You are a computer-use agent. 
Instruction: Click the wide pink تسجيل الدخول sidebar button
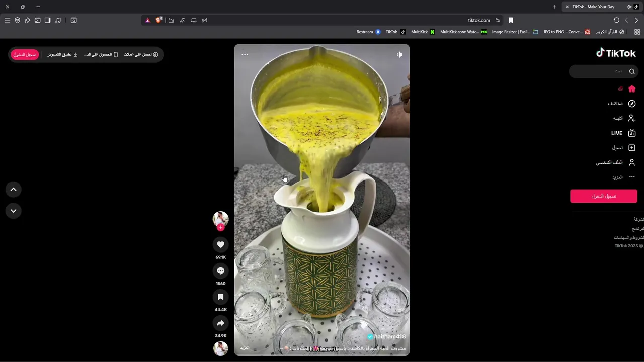pyautogui.click(x=604, y=196)
